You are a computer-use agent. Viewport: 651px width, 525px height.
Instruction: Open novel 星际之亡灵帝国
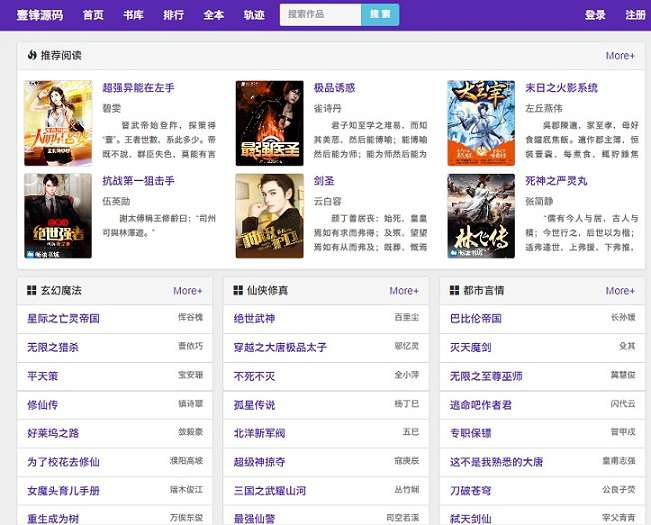tap(64, 318)
